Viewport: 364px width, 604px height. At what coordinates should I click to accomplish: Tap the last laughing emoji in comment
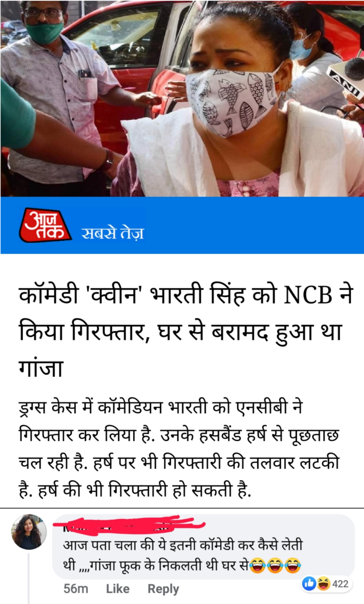click(x=293, y=565)
